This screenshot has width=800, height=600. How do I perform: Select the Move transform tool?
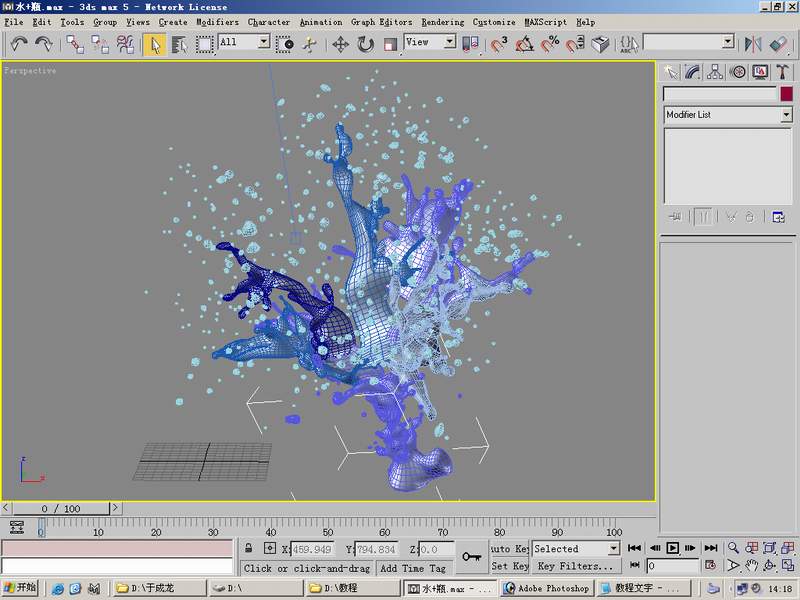340,44
